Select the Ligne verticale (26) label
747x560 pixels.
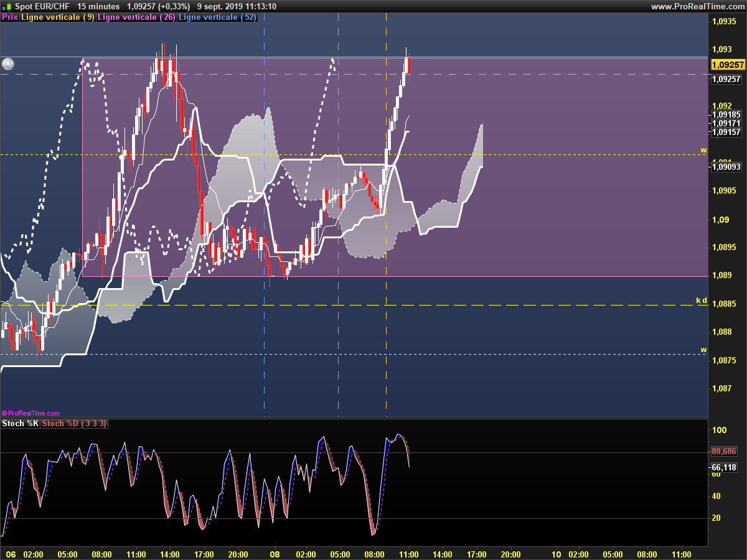tap(137, 17)
